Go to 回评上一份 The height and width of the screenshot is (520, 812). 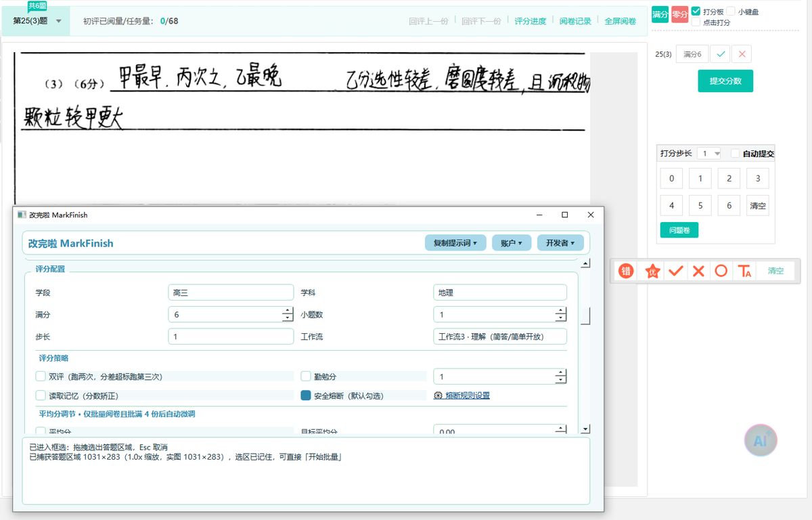click(429, 21)
